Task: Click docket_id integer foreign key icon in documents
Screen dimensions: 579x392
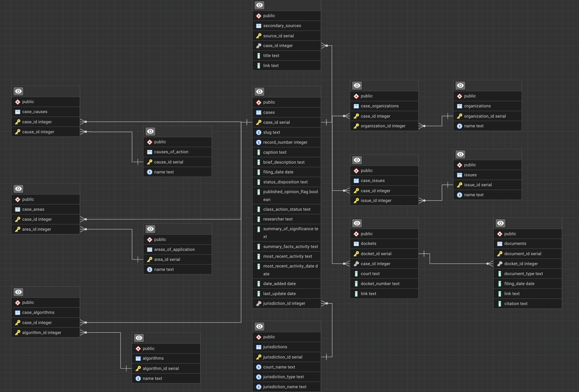Action: point(500,264)
